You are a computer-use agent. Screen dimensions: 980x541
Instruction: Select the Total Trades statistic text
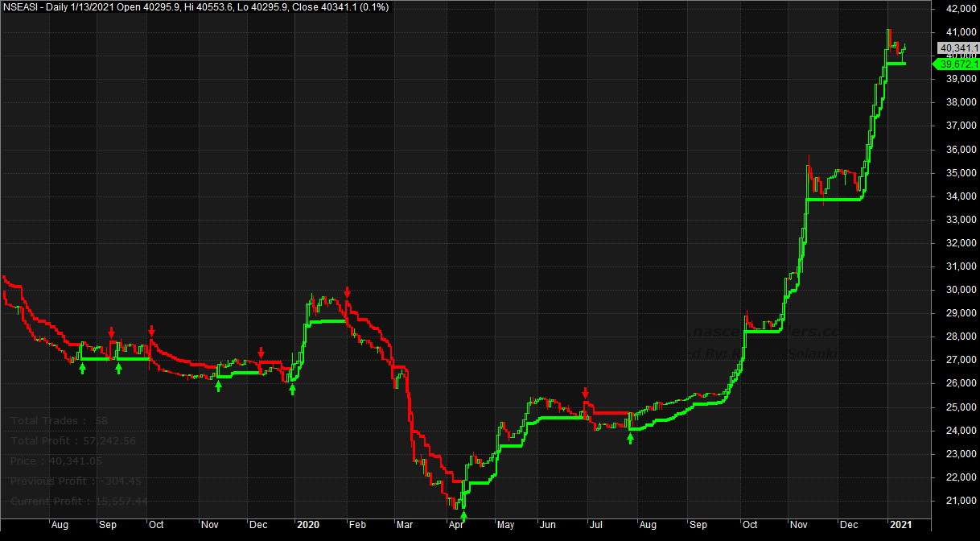[x=59, y=420]
